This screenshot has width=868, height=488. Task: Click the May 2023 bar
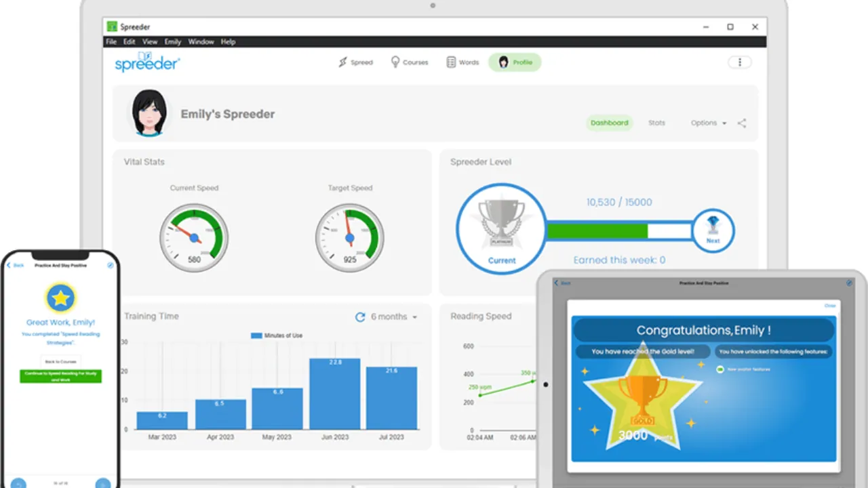(x=277, y=409)
